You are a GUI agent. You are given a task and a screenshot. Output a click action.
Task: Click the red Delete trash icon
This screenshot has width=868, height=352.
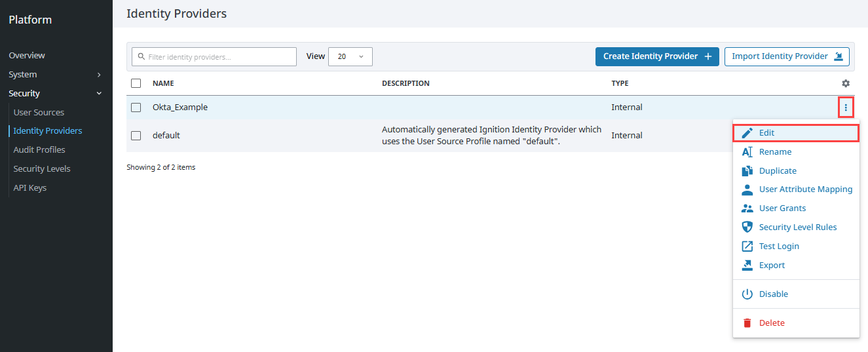pos(747,323)
